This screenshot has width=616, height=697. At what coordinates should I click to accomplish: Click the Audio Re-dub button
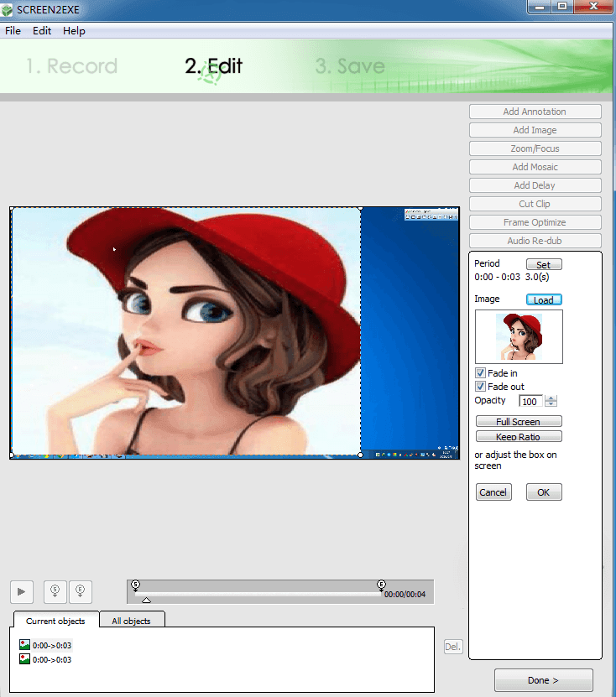(x=535, y=241)
